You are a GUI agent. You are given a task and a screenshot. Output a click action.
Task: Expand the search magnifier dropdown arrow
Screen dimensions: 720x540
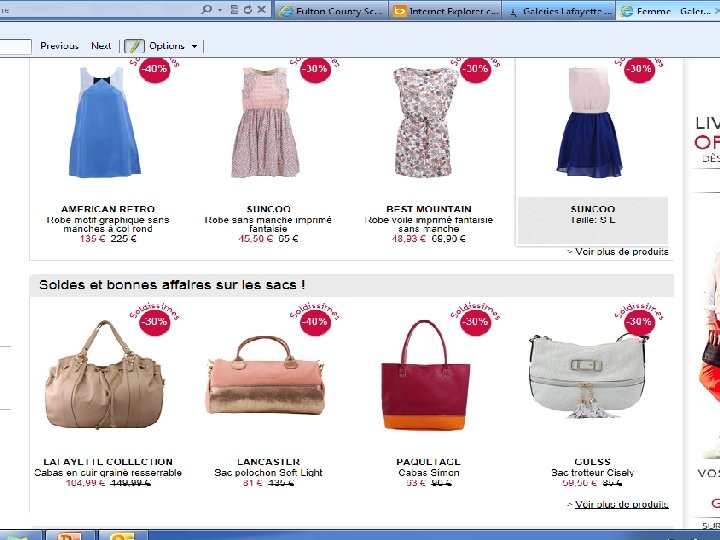[219, 10]
